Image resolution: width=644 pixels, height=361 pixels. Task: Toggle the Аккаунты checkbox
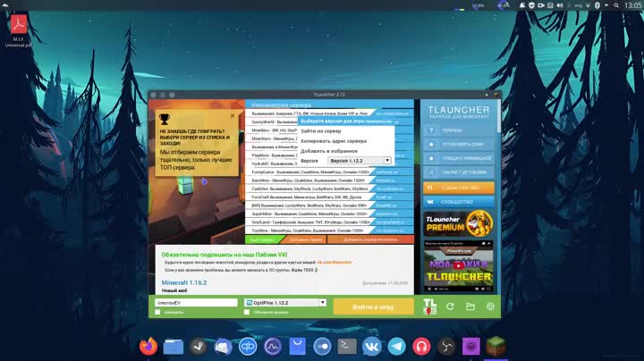[x=157, y=313]
